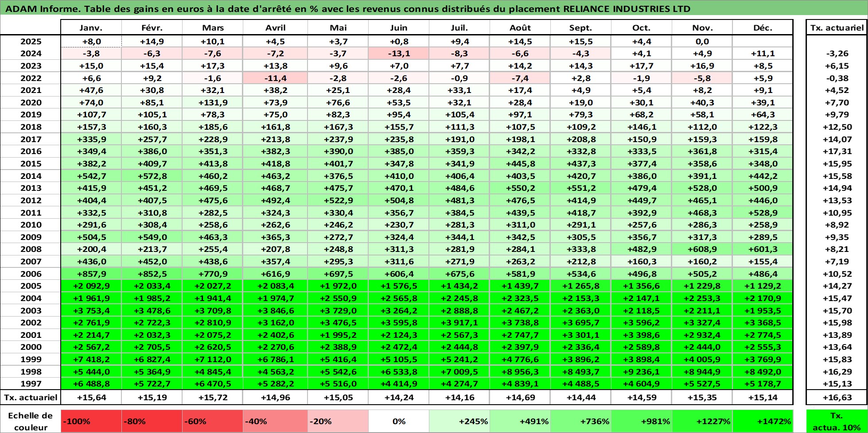Select the +15,64 bottom rate under Janv.
The width and height of the screenshot is (868, 433).
[x=91, y=398]
